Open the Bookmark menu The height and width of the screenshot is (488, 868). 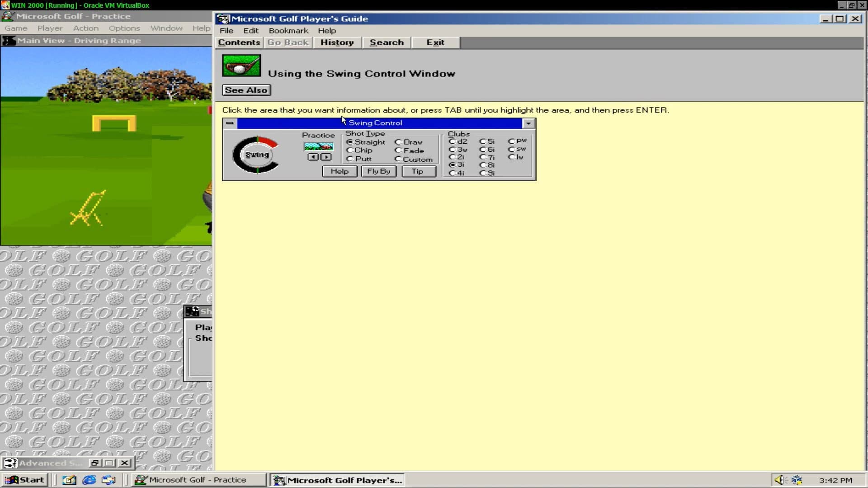pos(288,31)
